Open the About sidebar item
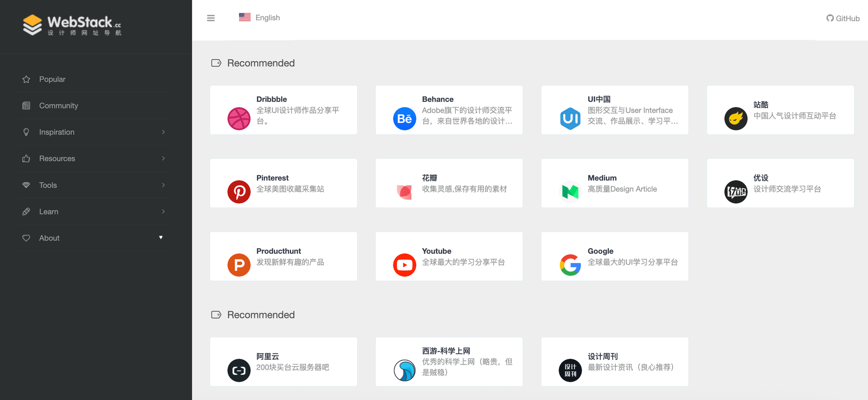The width and height of the screenshot is (868, 400). pos(49,238)
